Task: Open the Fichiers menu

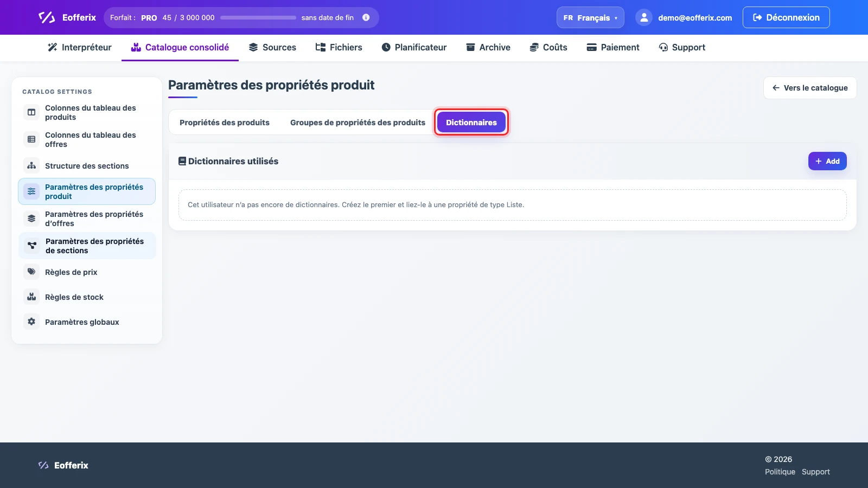Action: click(339, 47)
